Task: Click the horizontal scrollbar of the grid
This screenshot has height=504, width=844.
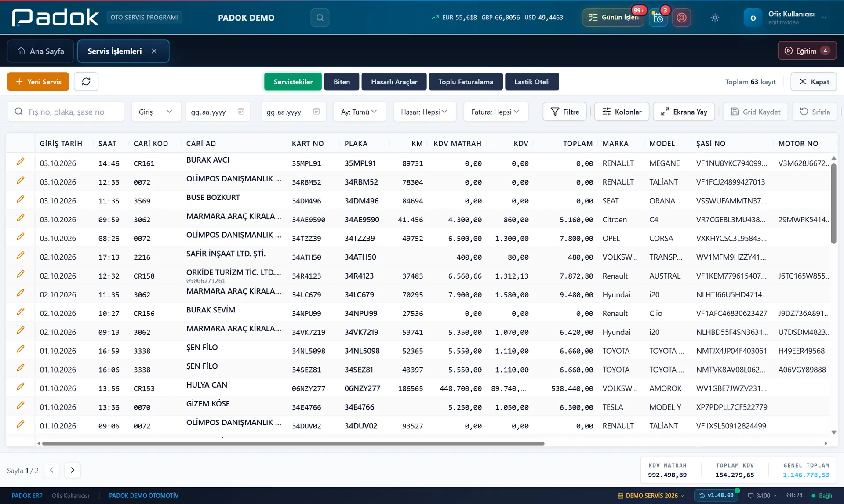Action: tap(293, 443)
